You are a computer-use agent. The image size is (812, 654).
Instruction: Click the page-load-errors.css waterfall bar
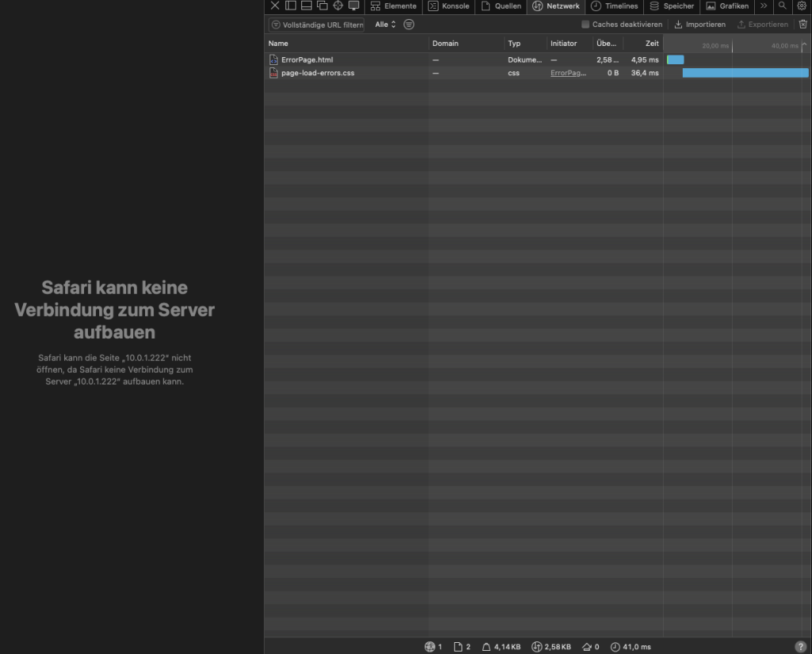(x=745, y=73)
